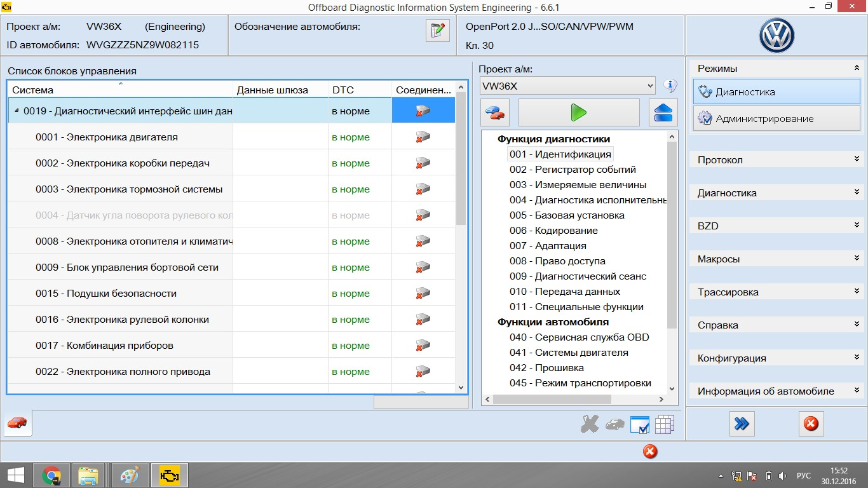
Task: Click the grey car icon in bottom toolbar
Action: pos(614,424)
